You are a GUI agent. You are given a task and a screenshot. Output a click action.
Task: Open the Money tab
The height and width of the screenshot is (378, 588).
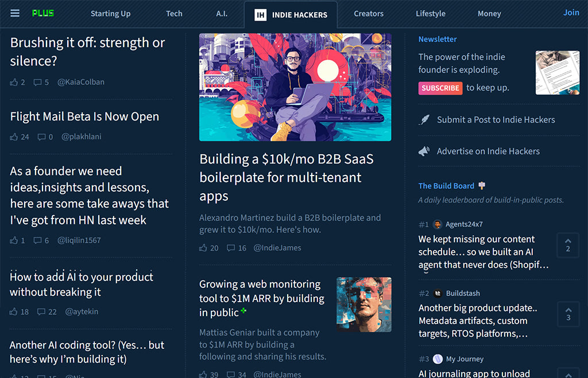489,14
